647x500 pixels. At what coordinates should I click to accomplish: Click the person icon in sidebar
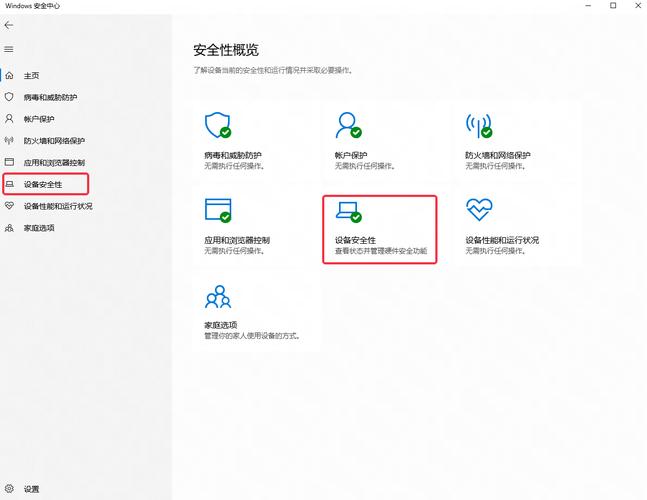9,119
